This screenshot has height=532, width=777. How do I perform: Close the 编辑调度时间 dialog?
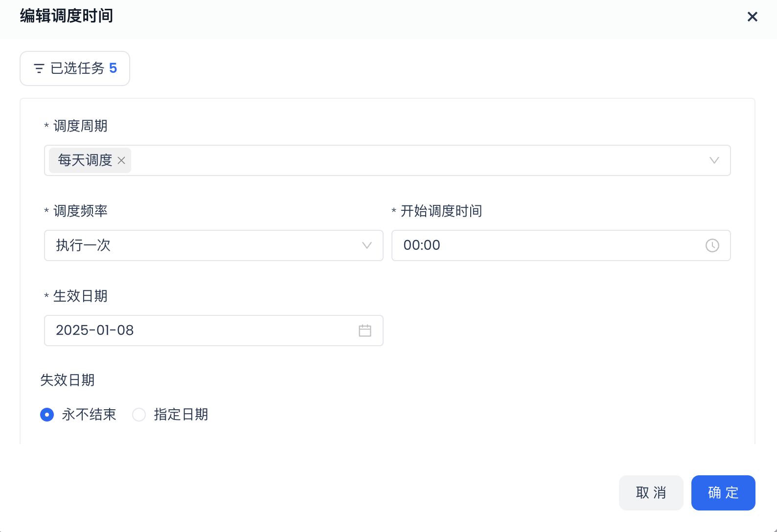pyautogui.click(x=752, y=17)
